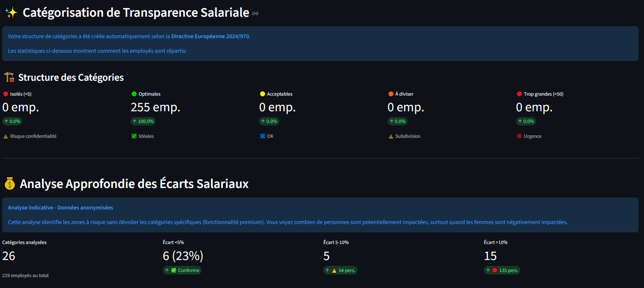Click the crane icon in Structure des Catégories heading
Screen dimensions: 644x288
pyautogui.click(x=9, y=77)
